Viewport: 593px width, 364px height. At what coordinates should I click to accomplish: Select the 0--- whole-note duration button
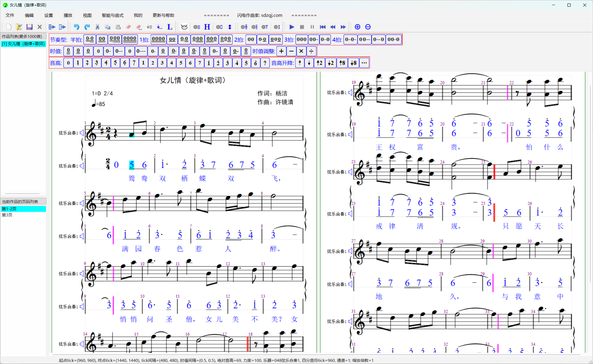click(141, 51)
